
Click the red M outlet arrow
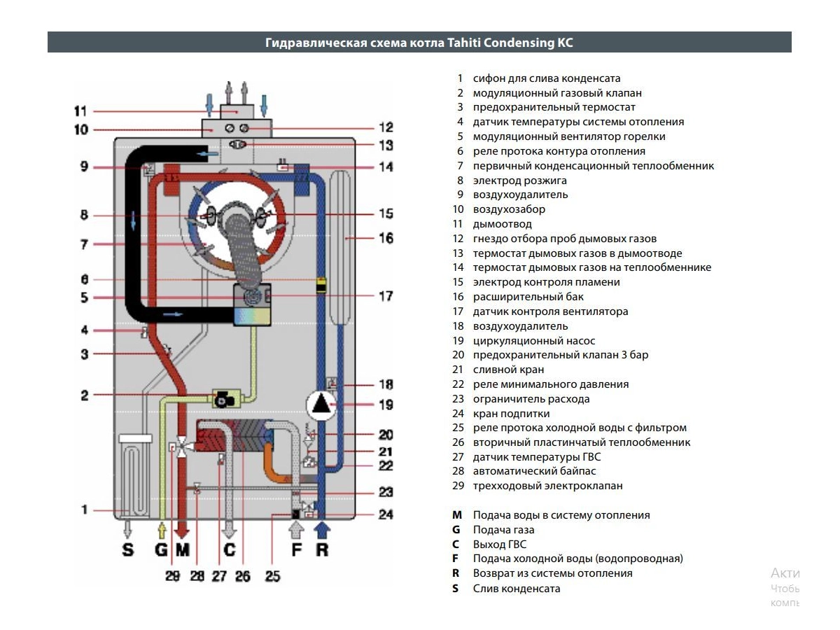[182, 528]
